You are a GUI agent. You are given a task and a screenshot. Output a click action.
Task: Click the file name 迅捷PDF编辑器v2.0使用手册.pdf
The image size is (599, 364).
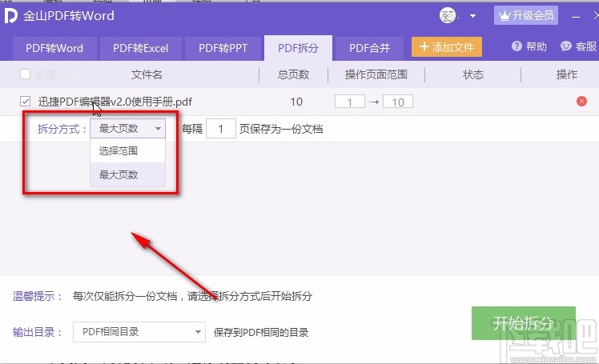click(x=115, y=102)
